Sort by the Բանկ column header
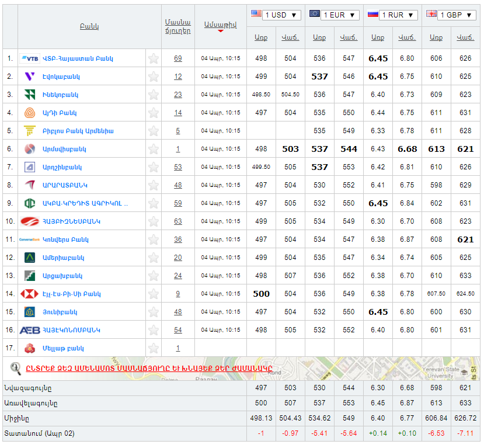484x448 pixels. pyautogui.click(x=89, y=26)
